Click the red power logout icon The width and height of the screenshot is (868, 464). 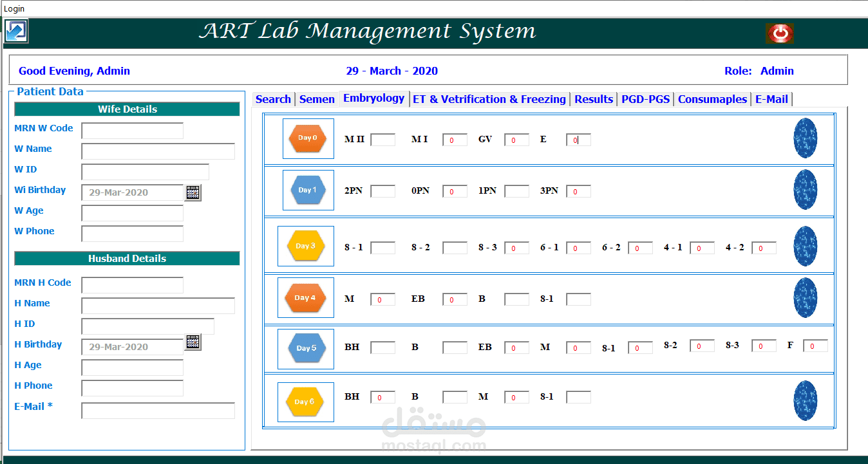(780, 33)
